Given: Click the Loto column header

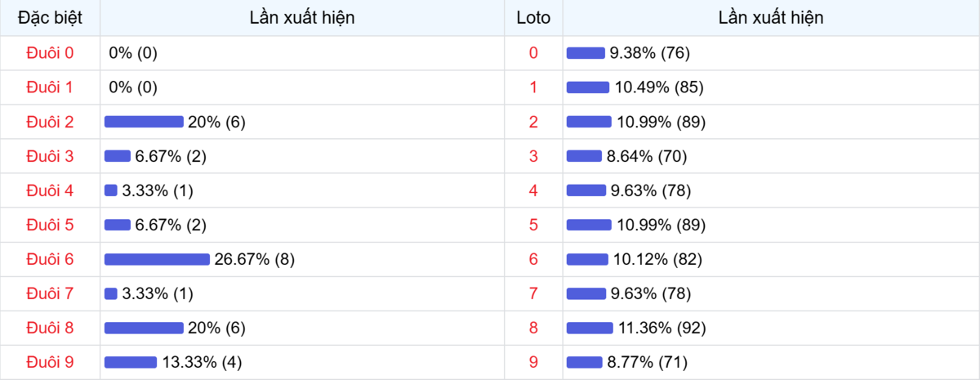Looking at the screenshot, I should click(x=533, y=17).
